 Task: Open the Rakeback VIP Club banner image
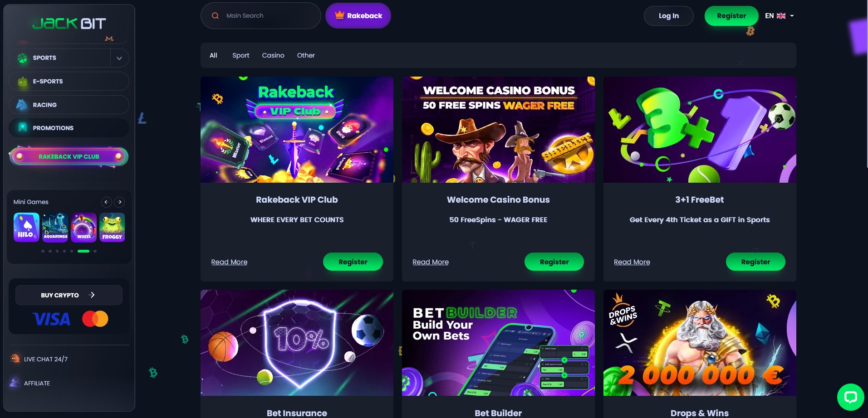(297, 130)
